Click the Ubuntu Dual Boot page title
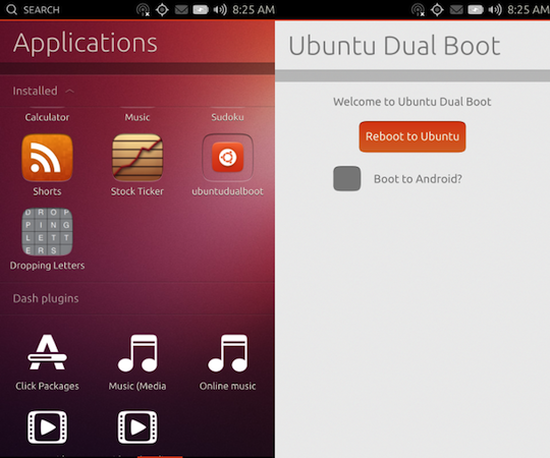The width and height of the screenshot is (550, 458). (x=394, y=46)
